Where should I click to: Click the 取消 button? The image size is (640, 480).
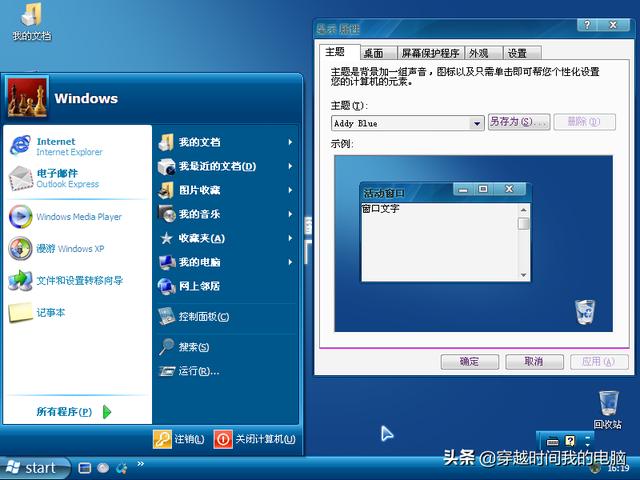click(x=534, y=362)
